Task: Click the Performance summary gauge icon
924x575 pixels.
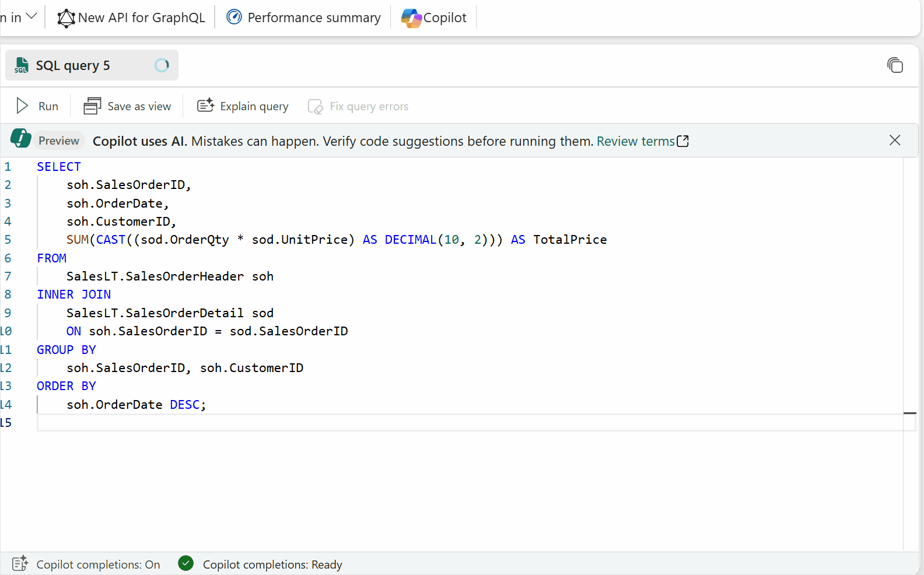Action: tap(234, 17)
